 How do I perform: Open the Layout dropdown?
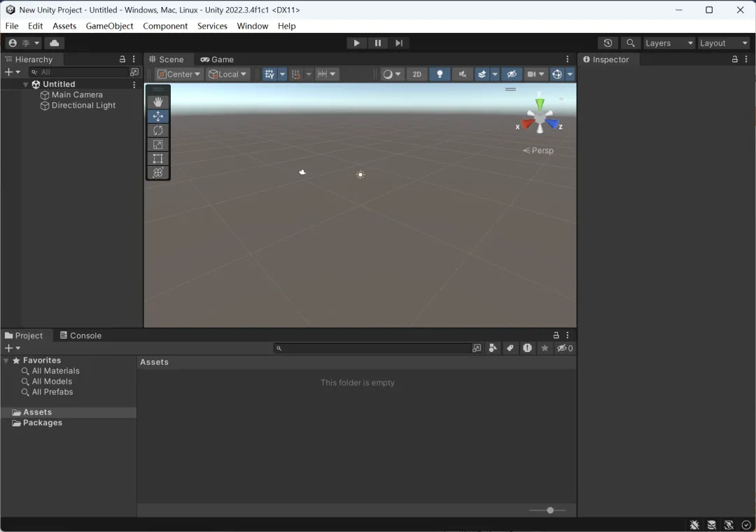coord(723,43)
